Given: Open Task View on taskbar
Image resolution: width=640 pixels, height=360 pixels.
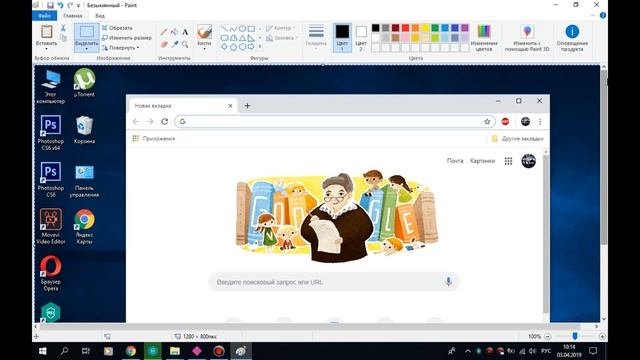Looking at the screenshot, I should [x=86, y=351].
